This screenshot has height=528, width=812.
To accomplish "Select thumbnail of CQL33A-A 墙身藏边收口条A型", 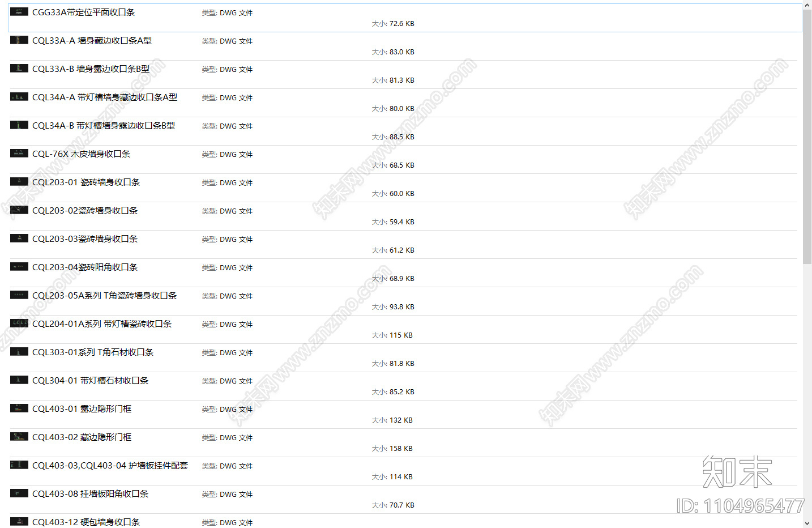I will [19, 40].
